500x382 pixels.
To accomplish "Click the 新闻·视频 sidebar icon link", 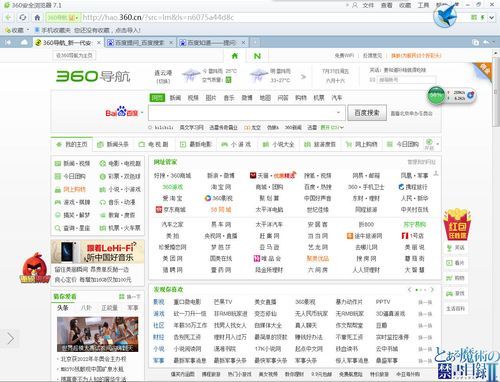I will coord(72,163).
